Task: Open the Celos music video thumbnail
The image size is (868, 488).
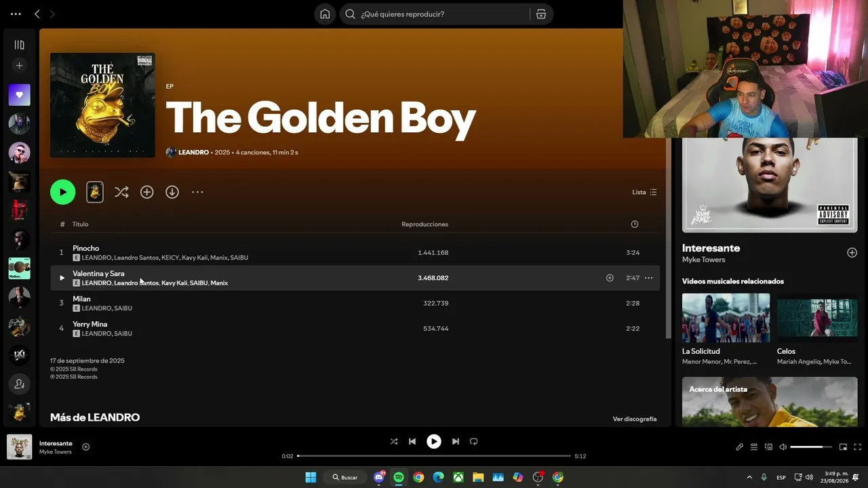Action: pyautogui.click(x=817, y=317)
